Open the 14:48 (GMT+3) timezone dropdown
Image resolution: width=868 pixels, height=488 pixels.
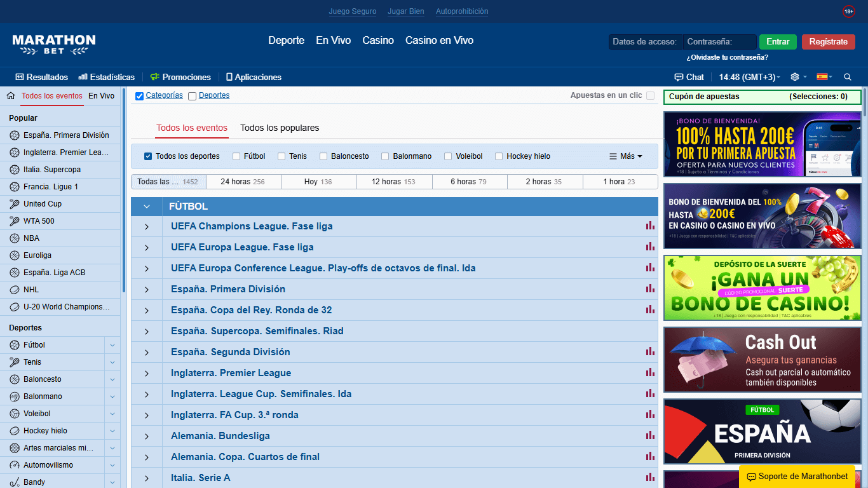click(x=749, y=77)
